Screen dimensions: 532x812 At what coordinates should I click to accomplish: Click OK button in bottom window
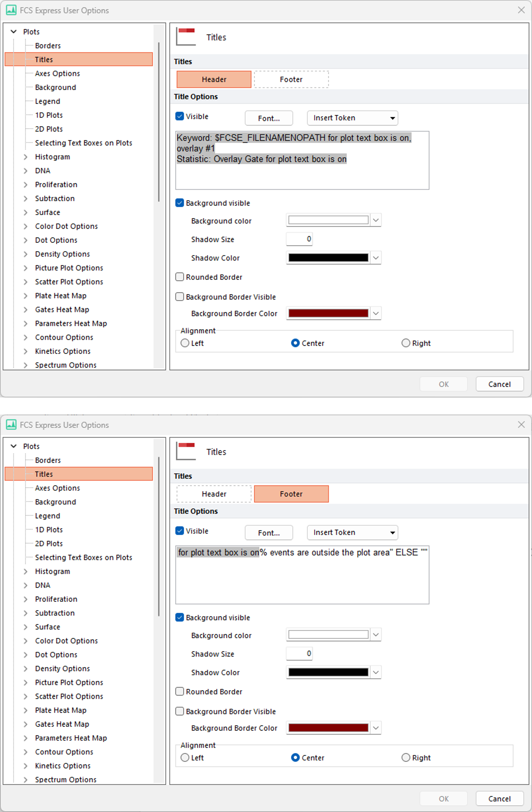(x=444, y=799)
